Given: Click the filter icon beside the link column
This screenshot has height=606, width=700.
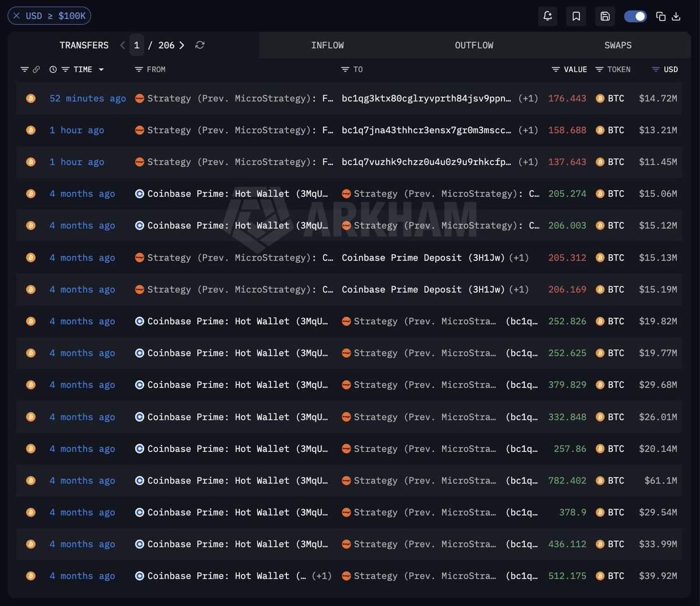Looking at the screenshot, I should [24, 69].
